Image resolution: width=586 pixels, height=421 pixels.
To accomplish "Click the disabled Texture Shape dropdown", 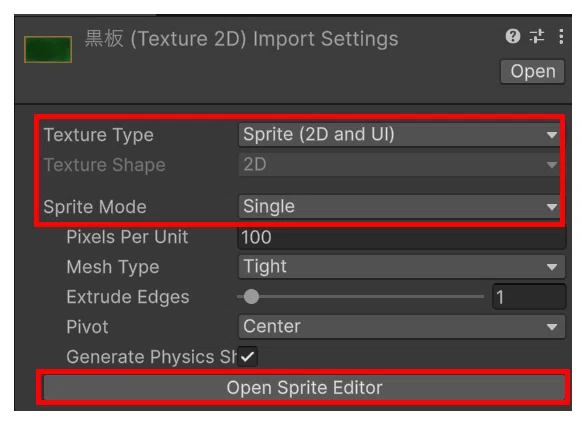I will point(400,164).
